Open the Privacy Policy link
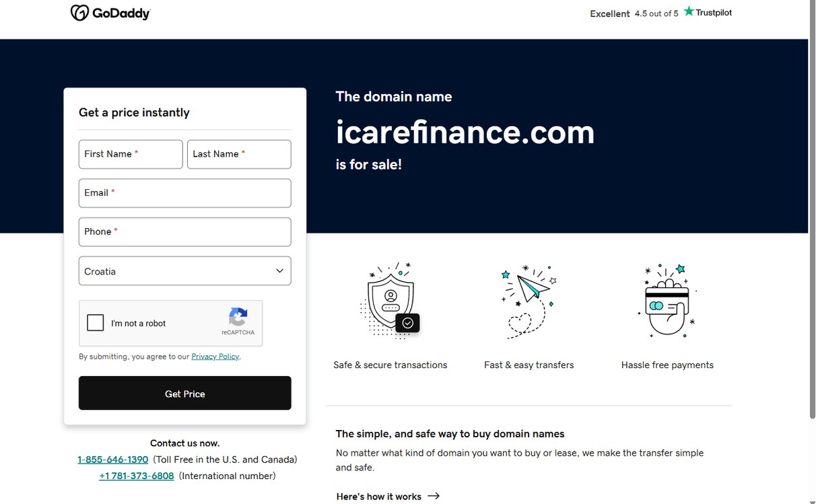 click(x=215, y=357)
